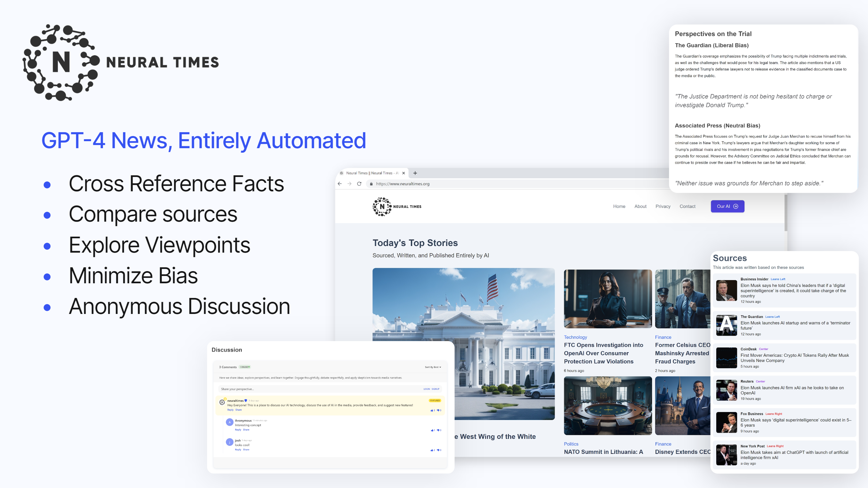Switch to the Neural Times browser tab

coord(371,173)
